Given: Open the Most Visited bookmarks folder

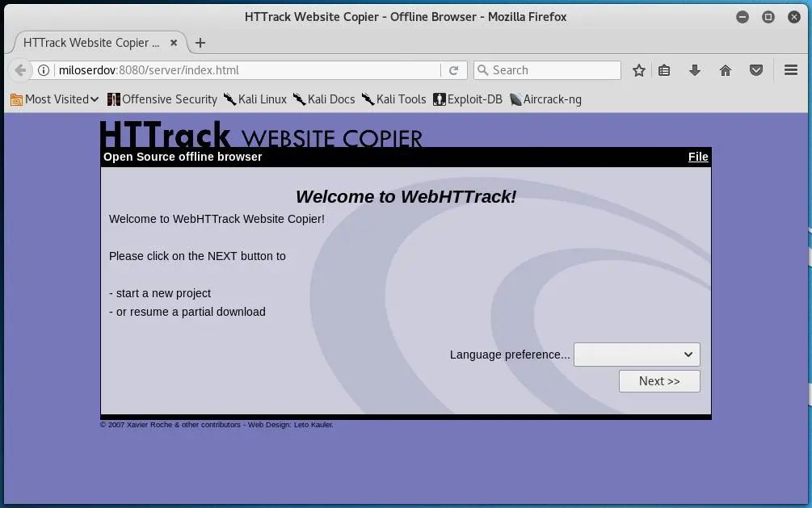Looking at the screenshot, I should 54,99.
